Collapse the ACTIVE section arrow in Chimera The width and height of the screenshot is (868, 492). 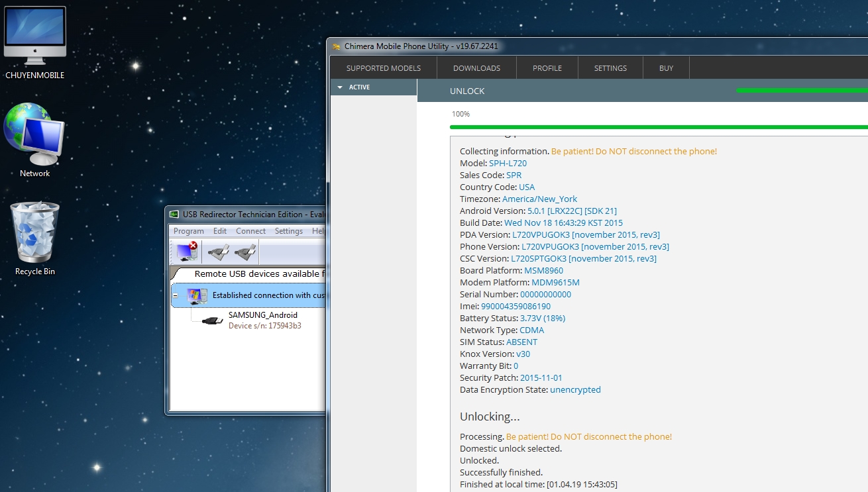(x=340, y=87)
